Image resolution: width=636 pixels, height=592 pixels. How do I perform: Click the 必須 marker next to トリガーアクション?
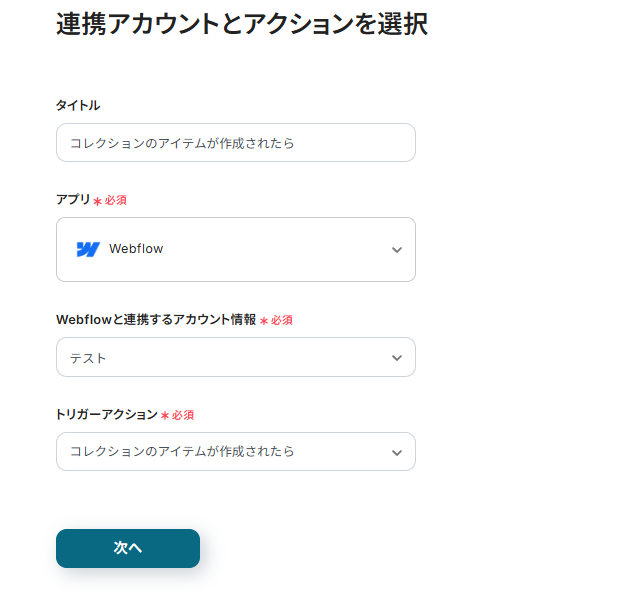click(x=183, y=414)
